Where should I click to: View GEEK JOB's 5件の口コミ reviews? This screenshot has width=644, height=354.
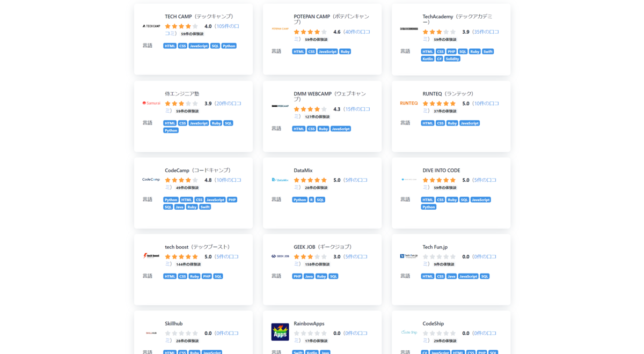pos(331,260)
